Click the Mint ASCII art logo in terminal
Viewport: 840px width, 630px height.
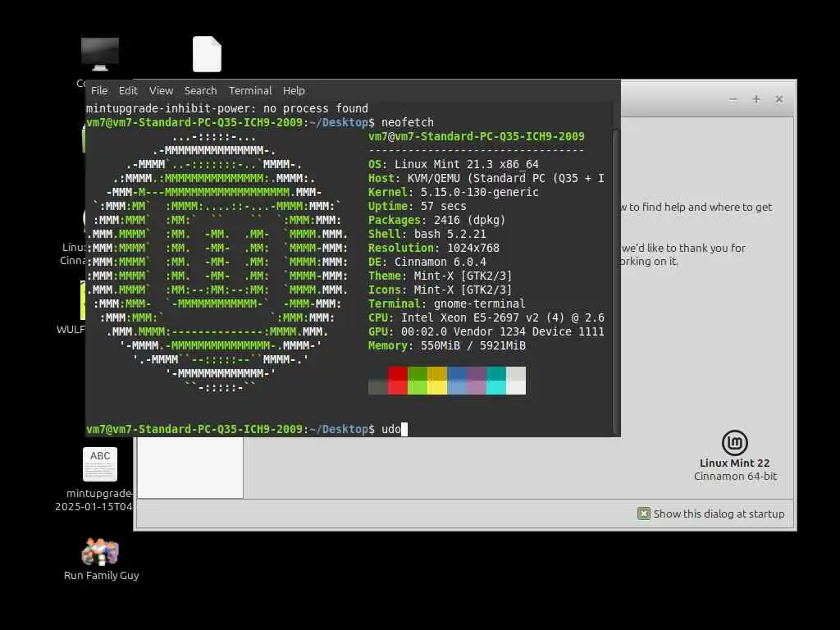tap(217, 262)
